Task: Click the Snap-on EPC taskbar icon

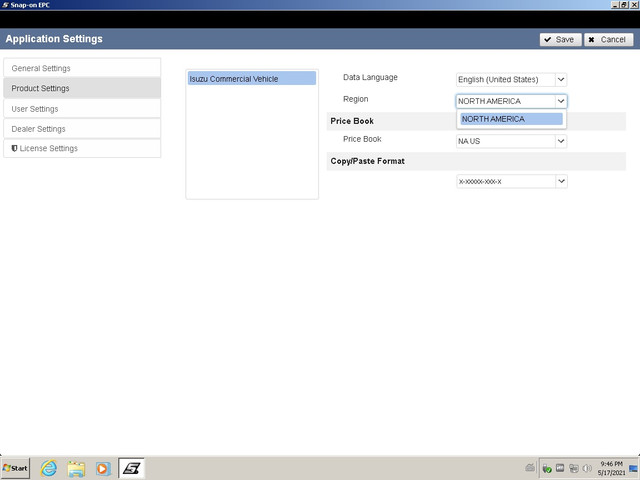Action: [131, 468]
